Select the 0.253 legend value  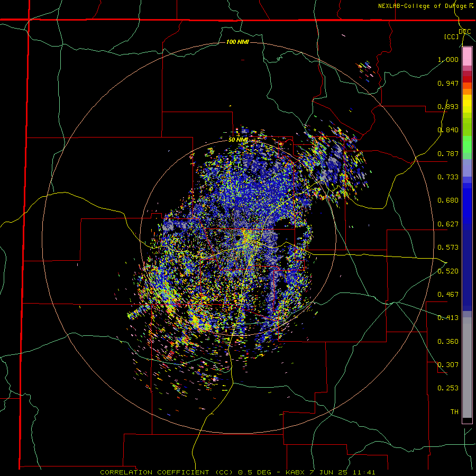[x=448, y=388]
